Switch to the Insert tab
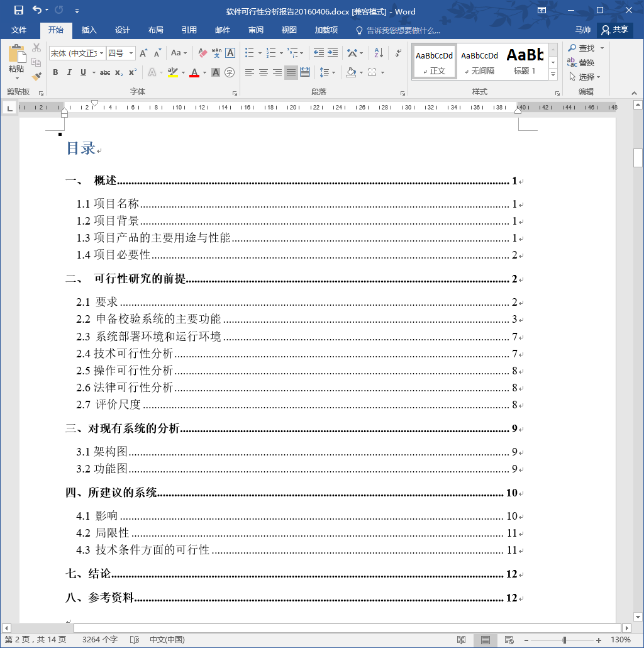The image size is (644, 648). point(89,30)
